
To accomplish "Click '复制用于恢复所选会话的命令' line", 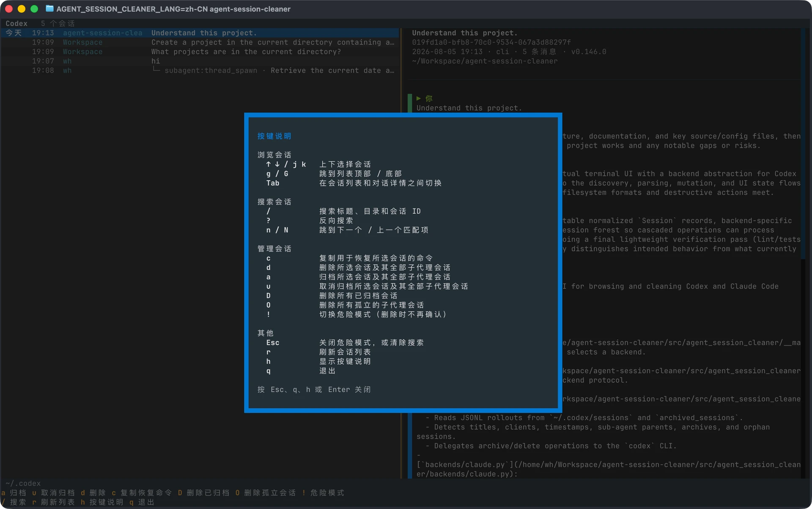I will (x=376, y=258).
